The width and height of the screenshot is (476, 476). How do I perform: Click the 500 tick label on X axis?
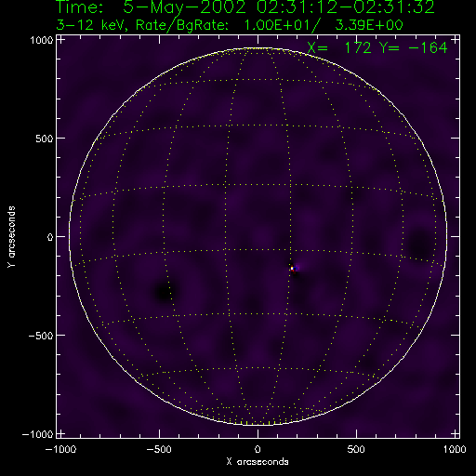pyautogui.click(x=356, y=449)
